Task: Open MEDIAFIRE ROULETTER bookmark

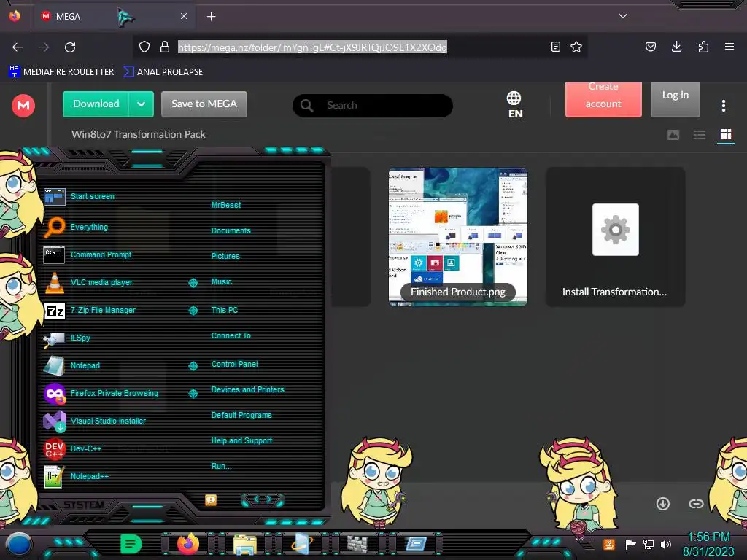Action: (61, 72)
